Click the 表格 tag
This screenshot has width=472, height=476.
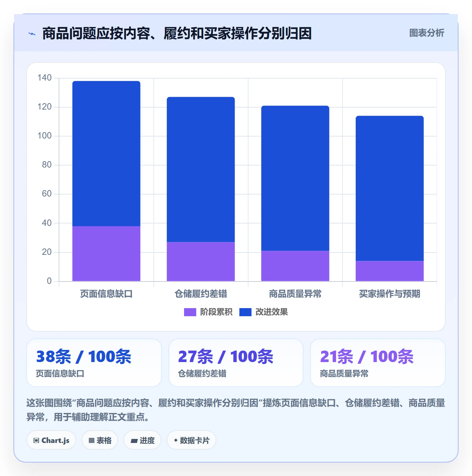(100, 440)
